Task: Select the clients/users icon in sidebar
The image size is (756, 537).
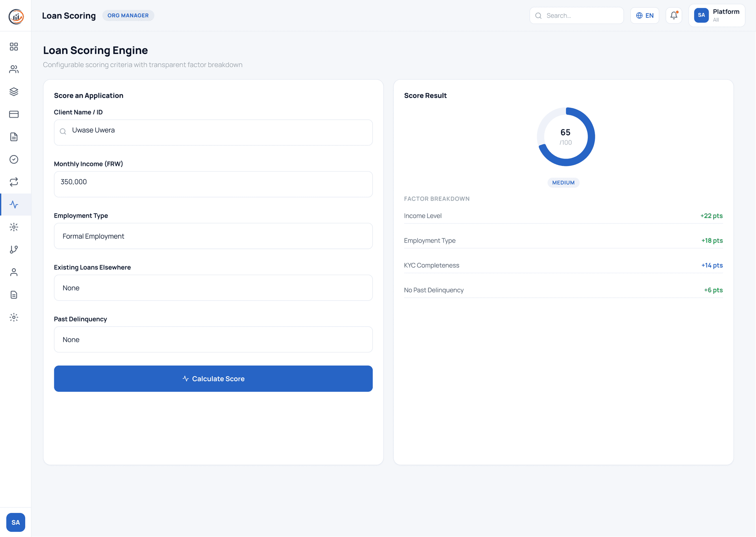Action: [14, 69]
